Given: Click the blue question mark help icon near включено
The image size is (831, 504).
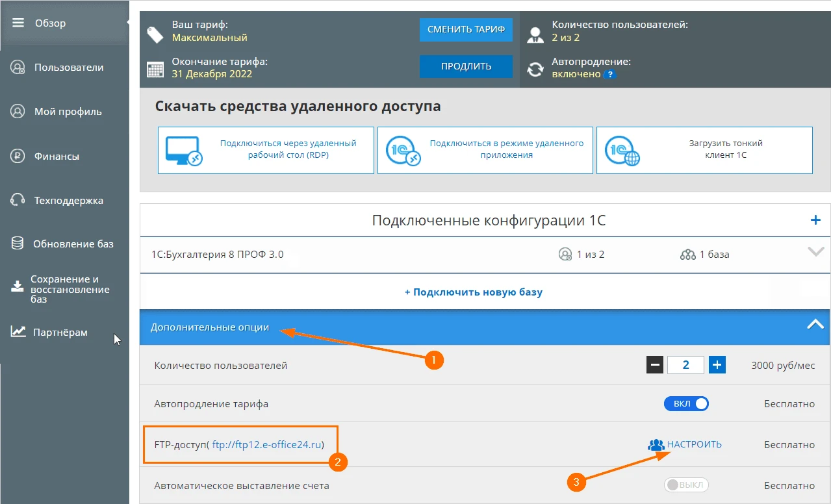Looking at the screenshot, I should (x=609, y=74).
